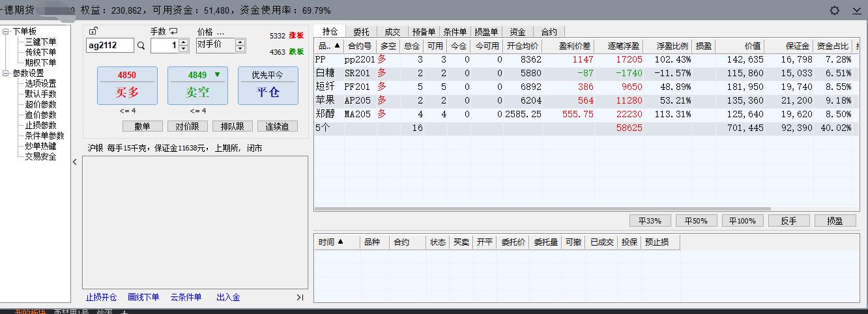Click the green down triangle on 卖空 button
Screen dimensions: 868x314
tap(217, 75)
